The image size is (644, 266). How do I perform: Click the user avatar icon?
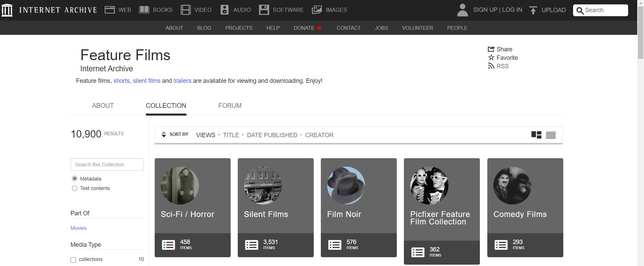[x=462, y=10]
